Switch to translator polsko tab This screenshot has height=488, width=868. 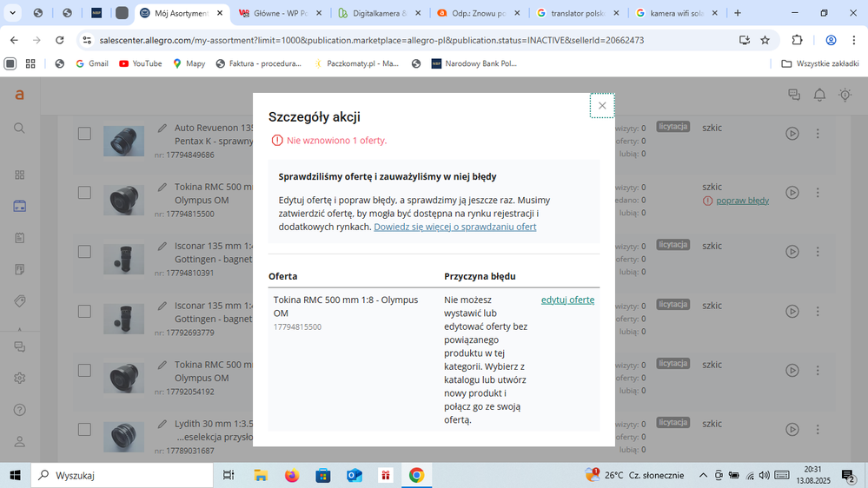coord(579,13)
